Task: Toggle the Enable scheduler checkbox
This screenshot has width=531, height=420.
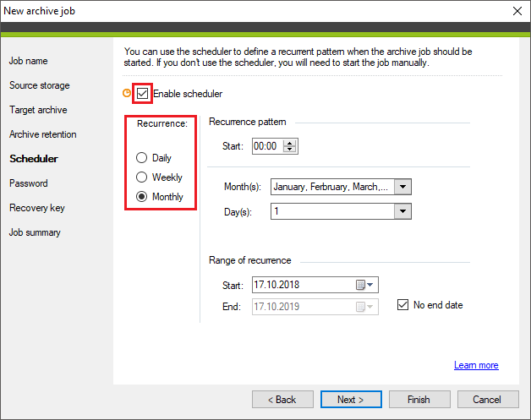Action: point(142,94)
